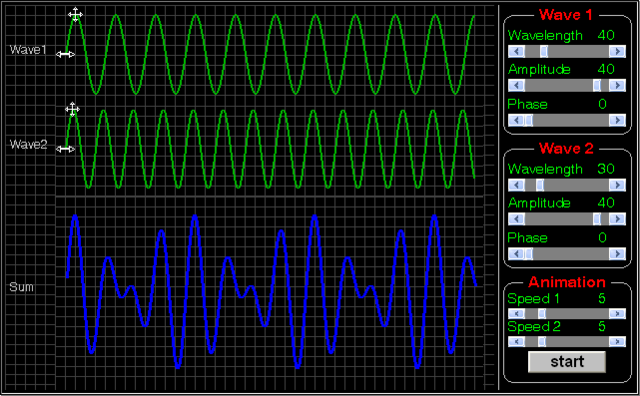Start the wave animation

567,362
